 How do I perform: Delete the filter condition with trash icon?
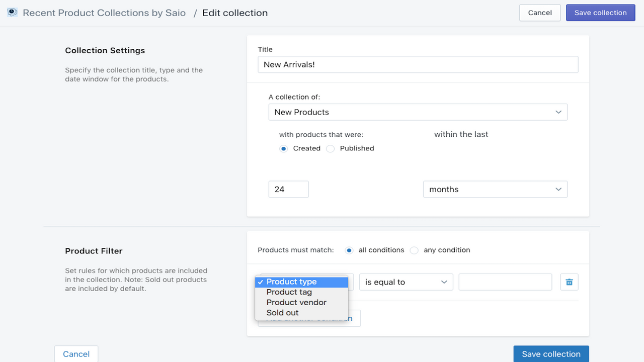pos(569,282)
